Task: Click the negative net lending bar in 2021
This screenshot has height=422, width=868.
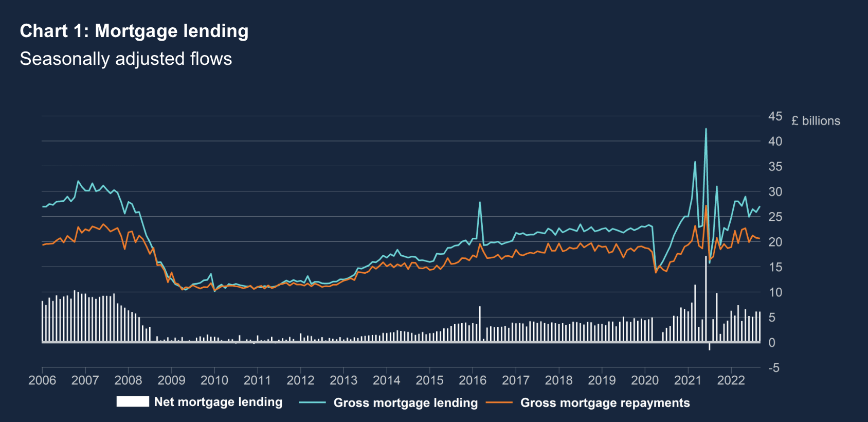Action: pos(709,346)
